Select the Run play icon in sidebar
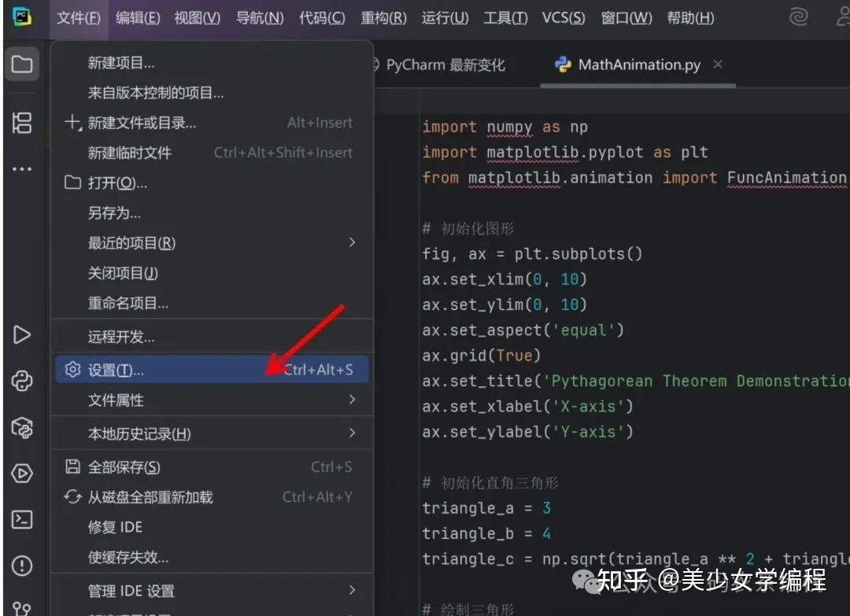 click(x=22, y=334)
